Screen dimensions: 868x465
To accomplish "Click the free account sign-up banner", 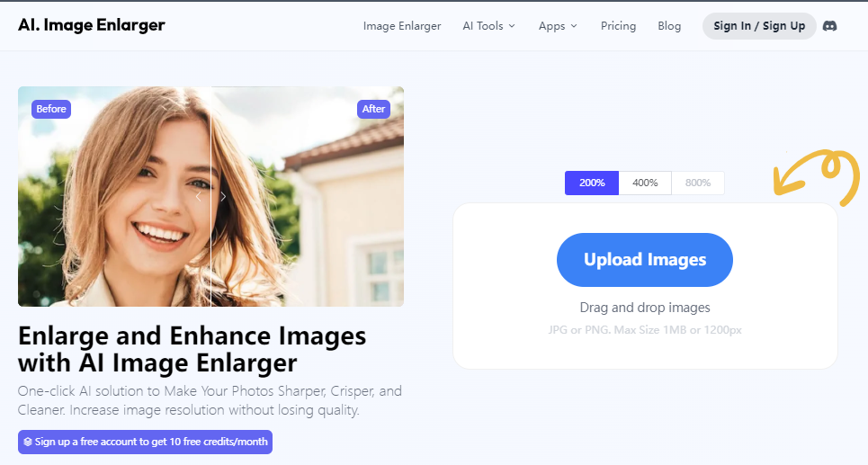I will coord(145,442).
